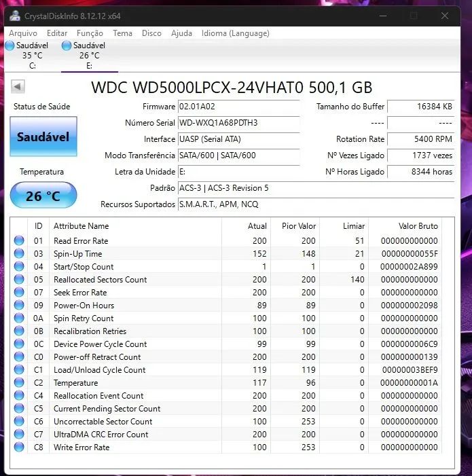Click the Saudável health status button
Image resolution: width=472 pixels, height=476 pixels.
pos(43,136)
